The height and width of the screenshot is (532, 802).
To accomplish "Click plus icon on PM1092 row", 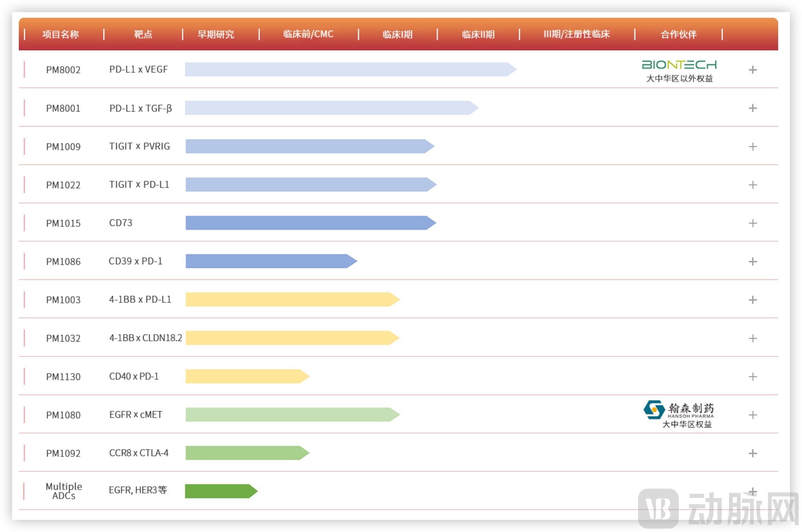I will point(753,453).
